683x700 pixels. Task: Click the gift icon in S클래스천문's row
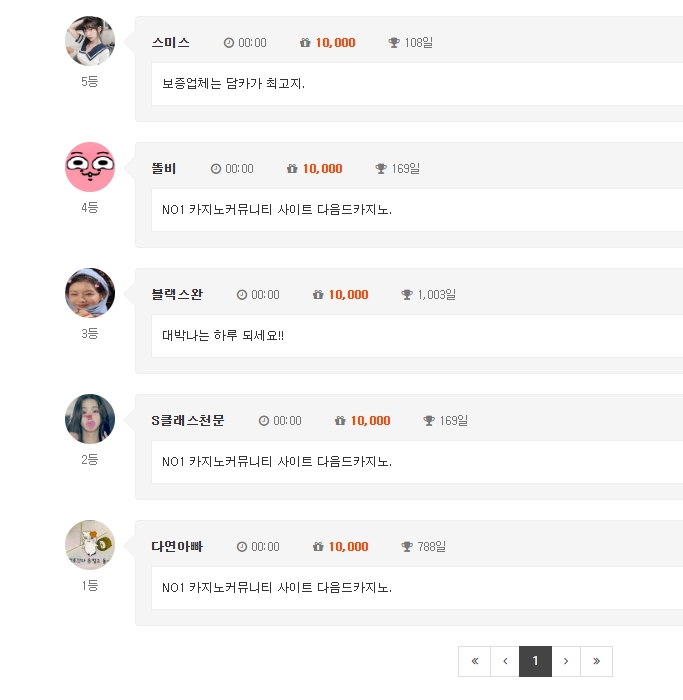pyautogui.click(x=340, y=421)
